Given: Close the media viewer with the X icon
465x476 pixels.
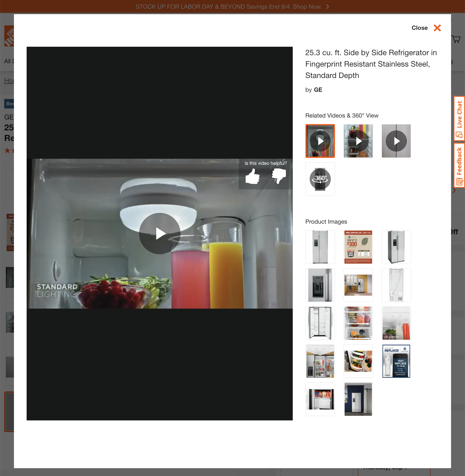Looking at the screenshot, I should click(437, 28).
